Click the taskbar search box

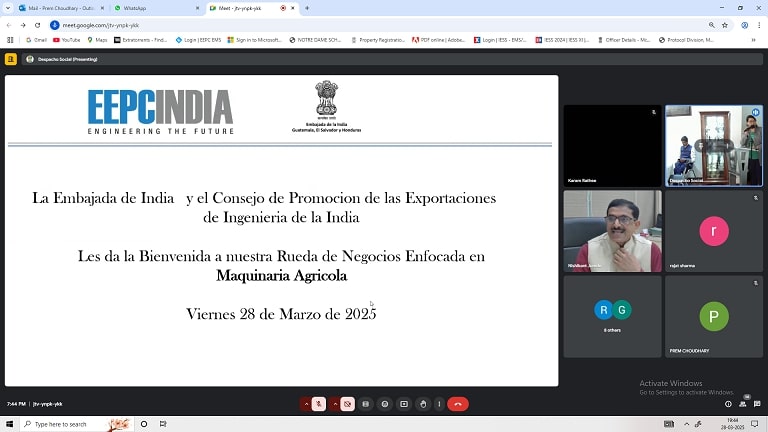77,424
